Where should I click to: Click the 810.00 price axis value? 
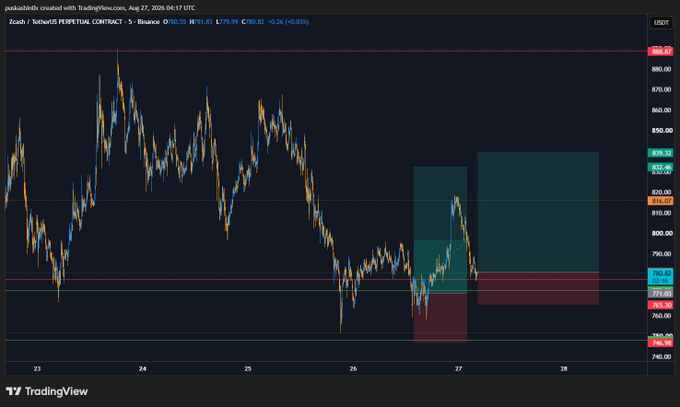(x=661, y=213)
